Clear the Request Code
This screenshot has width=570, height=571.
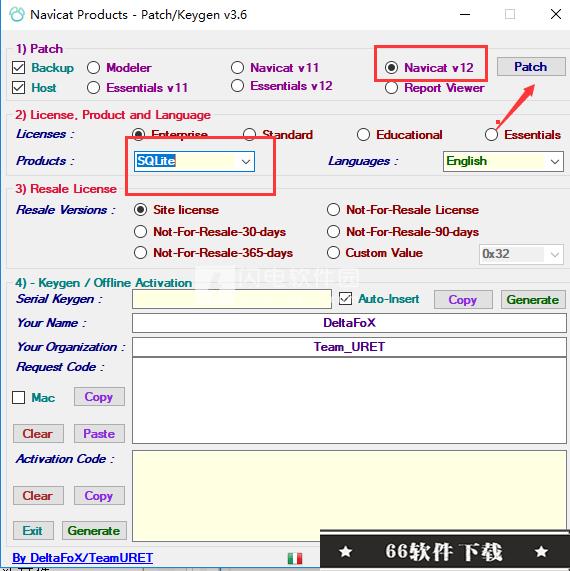(38, 434)
